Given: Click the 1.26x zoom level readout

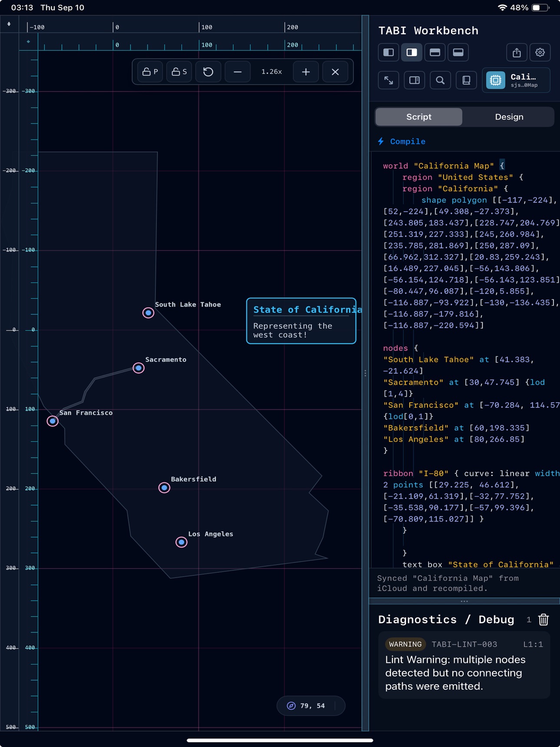Looking at the screenshot, I should click(x=272, y=72).
